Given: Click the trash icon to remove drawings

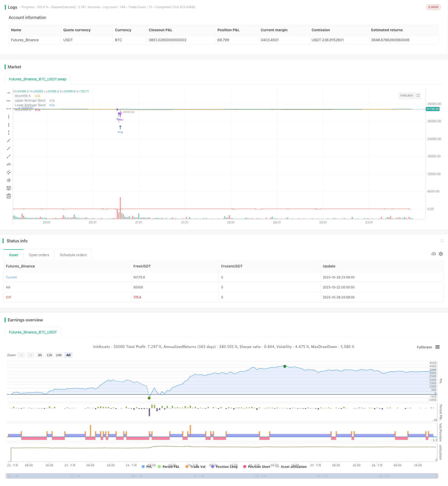Looking at the screenshot, I should [9, 196].
